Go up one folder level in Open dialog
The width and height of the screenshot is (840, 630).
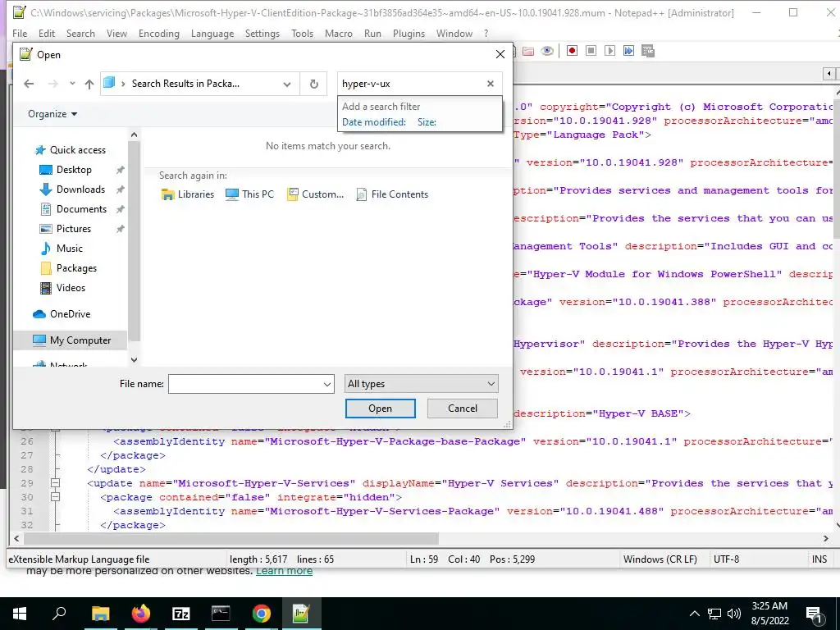89,84
